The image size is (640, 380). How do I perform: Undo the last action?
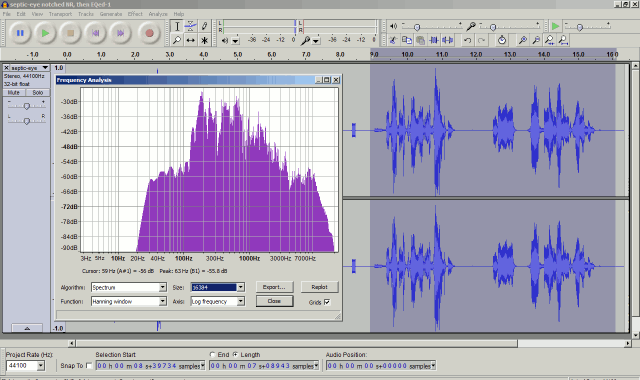pyautogui.click(x=468, y=40)
